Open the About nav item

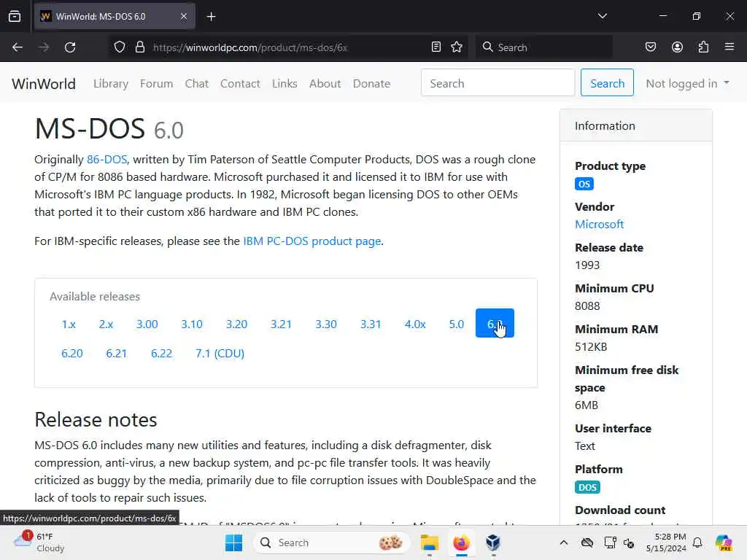point(325,83)
